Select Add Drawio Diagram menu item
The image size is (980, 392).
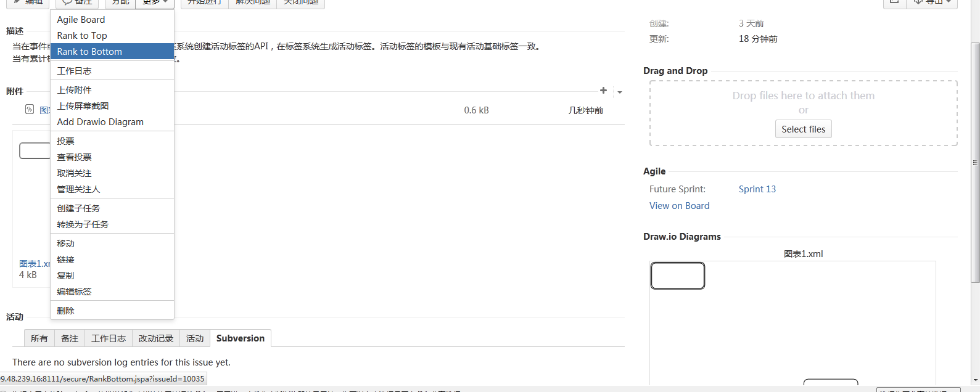[100, 122]
